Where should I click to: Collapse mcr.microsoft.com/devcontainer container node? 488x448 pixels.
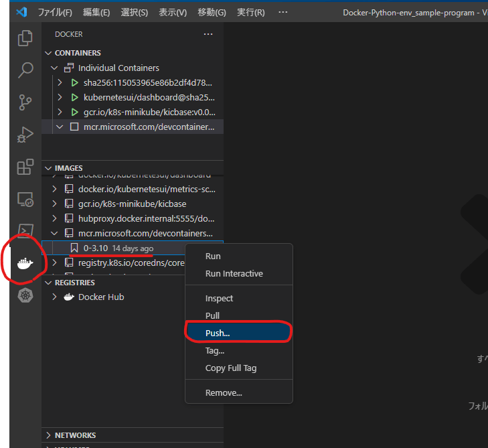click(60, 127)
